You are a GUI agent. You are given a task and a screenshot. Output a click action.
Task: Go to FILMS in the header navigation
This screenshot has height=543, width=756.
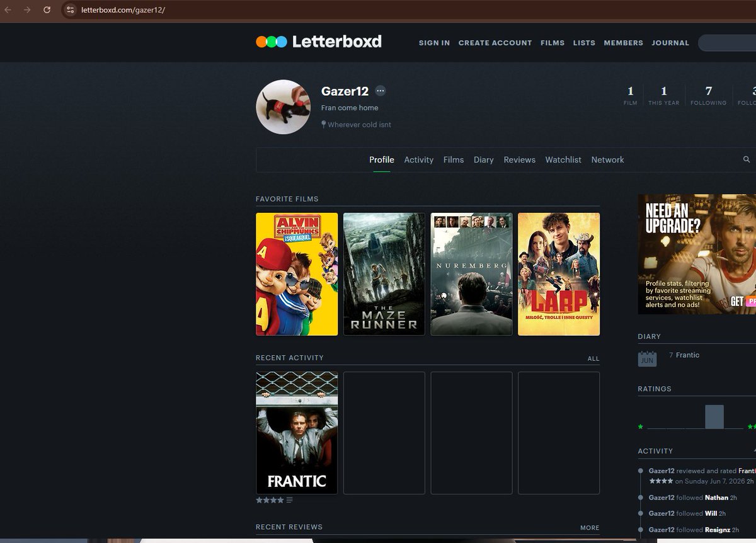[553, 43]
